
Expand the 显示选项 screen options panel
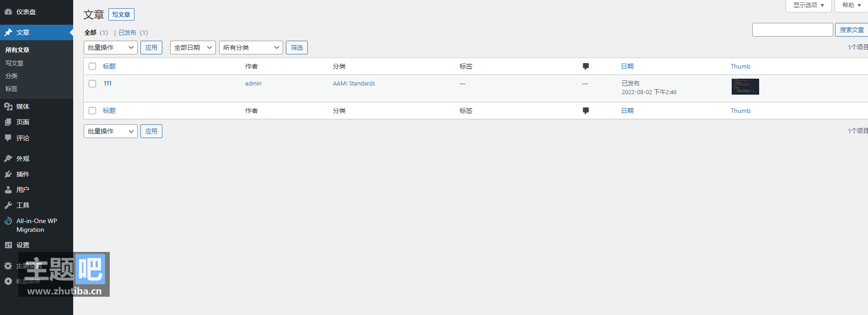[809, 5]
